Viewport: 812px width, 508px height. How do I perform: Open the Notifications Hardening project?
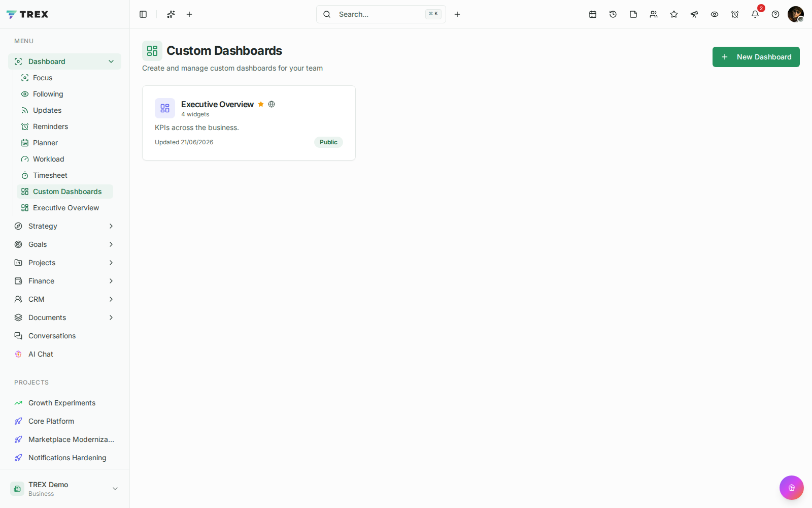pyautogui.click(x=64, y=458)
